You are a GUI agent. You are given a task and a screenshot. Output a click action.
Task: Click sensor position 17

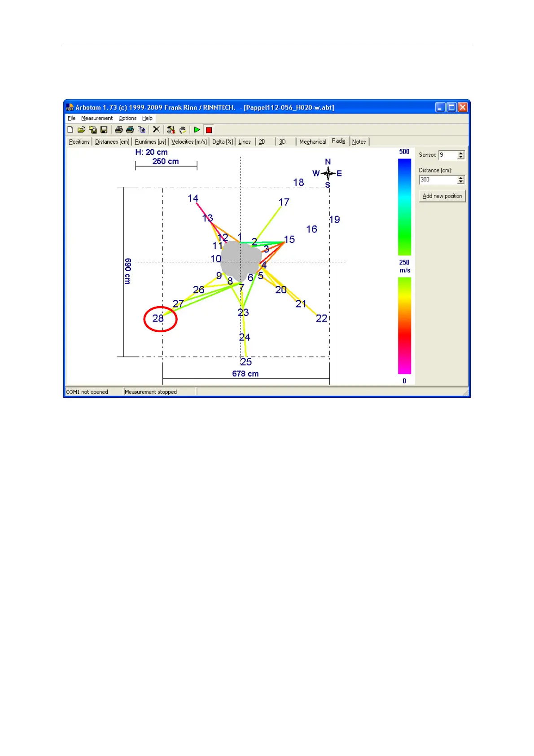tap(284, 202)
